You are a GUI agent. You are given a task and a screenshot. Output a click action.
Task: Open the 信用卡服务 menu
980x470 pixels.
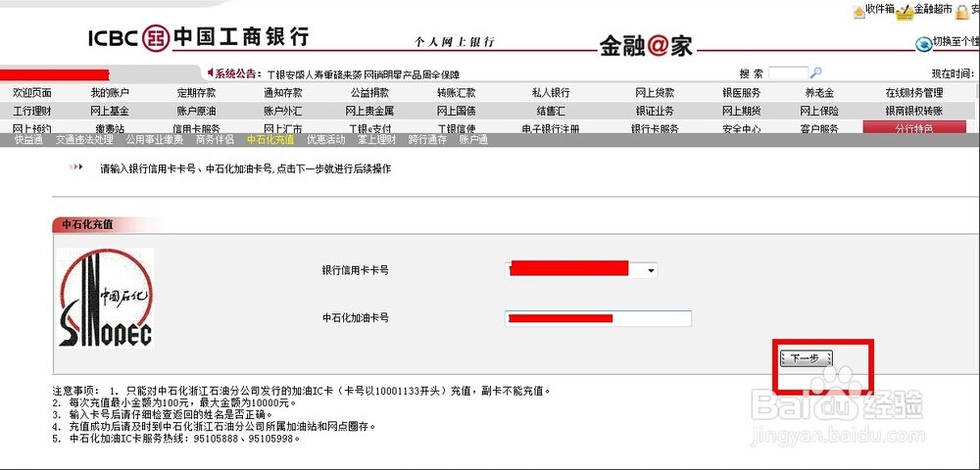196,128
